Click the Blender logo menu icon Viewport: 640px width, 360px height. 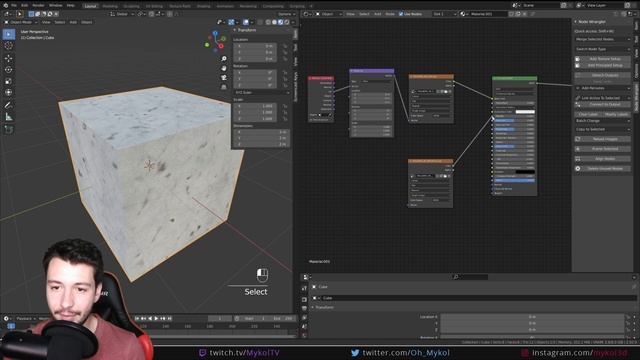[5, 5]
